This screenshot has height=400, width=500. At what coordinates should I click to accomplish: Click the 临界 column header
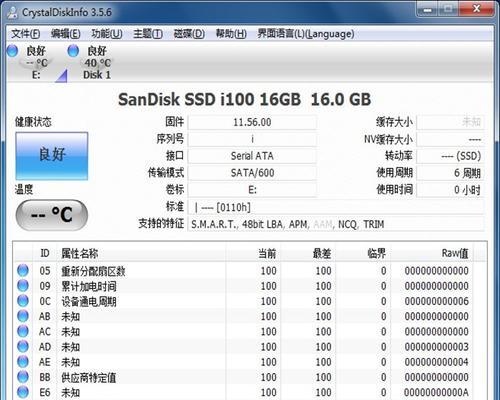click(x=363, y=253)
